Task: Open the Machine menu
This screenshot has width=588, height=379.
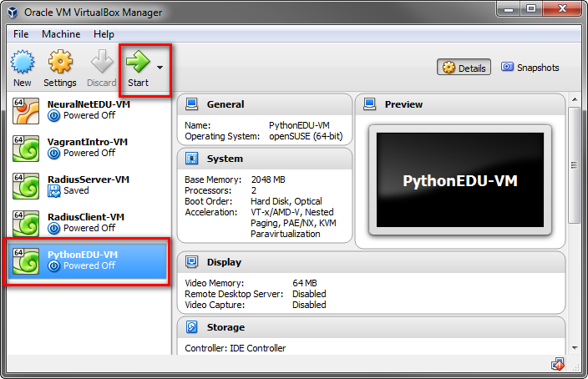Action: click(x=61, y=34)
